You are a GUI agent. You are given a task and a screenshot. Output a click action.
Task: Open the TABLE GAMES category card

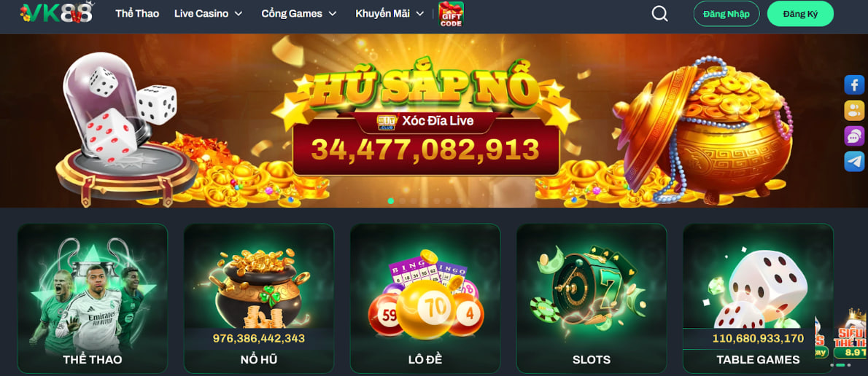[758, 299]
